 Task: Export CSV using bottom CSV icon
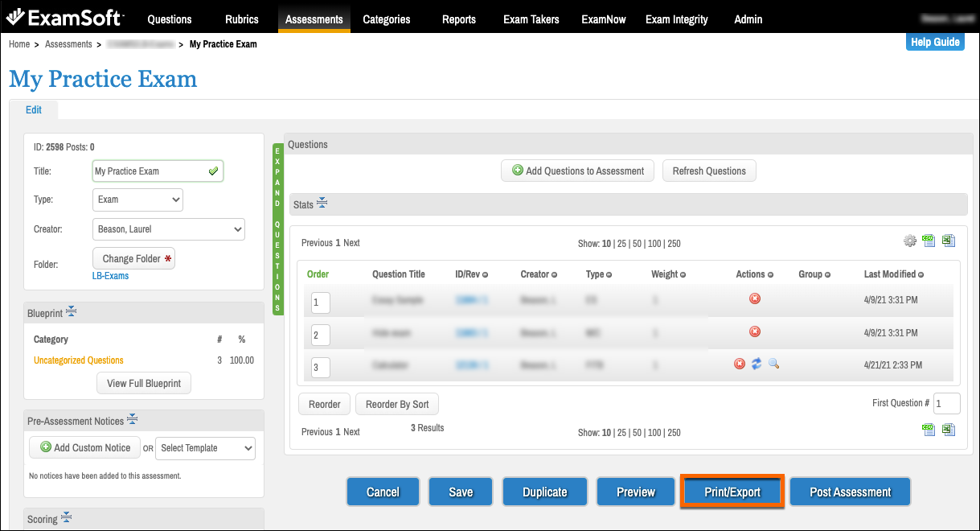(x=929, y=430)
